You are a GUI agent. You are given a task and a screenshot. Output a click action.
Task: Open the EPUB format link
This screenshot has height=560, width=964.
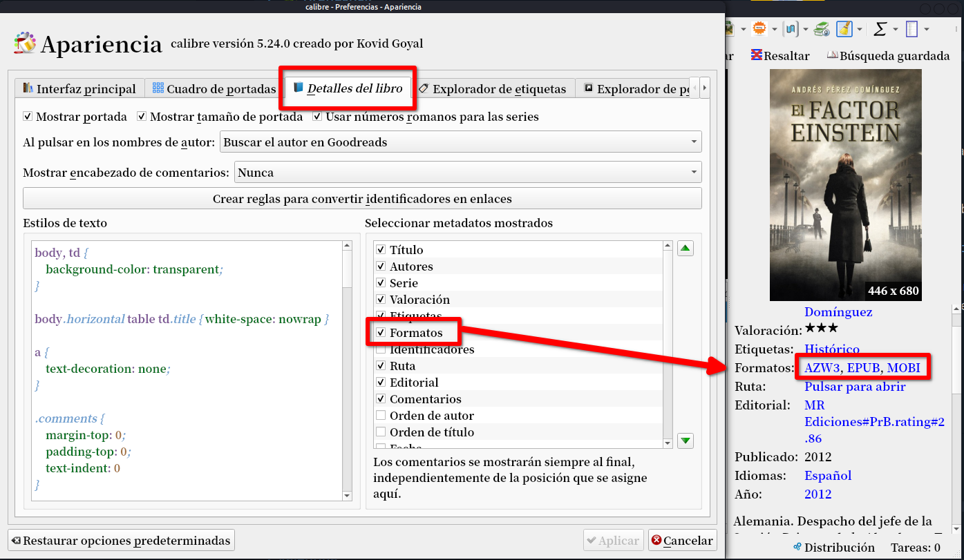coord(864,367)
